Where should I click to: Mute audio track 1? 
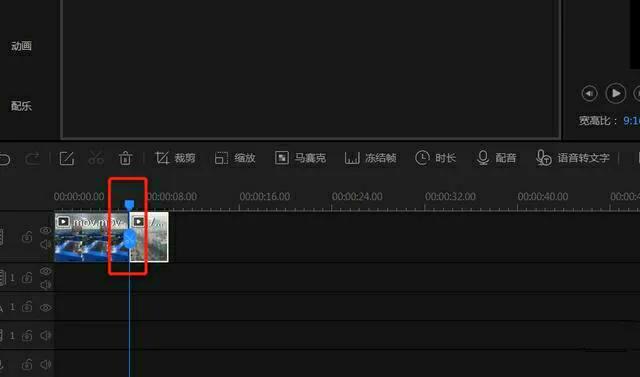click(x=46, y=336)
